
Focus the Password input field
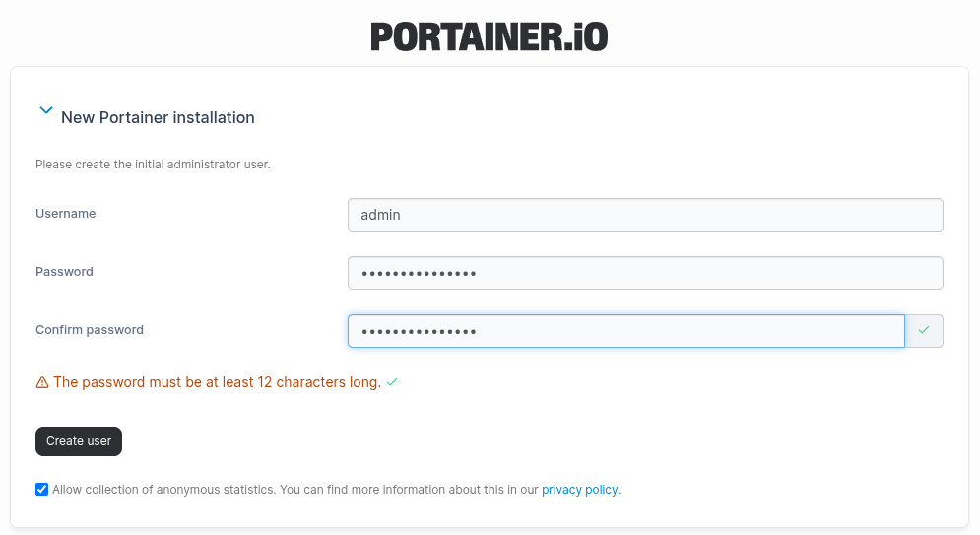pyautogui.click(x=645, y=273)
